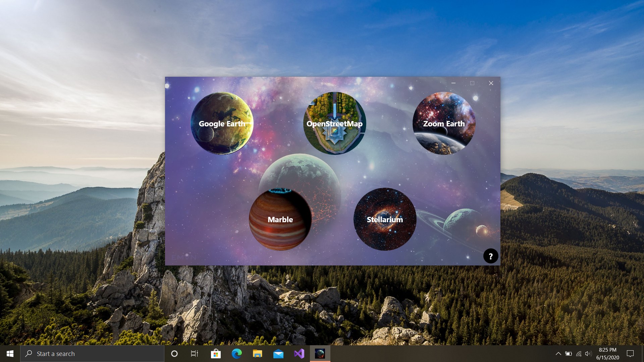
Task: Launch Microsoft Edge from the taskbar
Action: coord(237,353)
